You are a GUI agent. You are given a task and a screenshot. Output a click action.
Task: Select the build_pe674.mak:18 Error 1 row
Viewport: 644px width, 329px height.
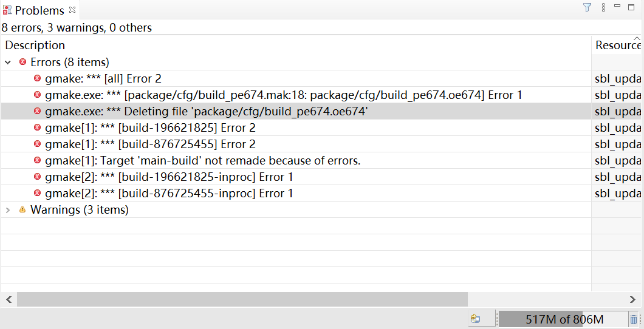(x=296, y=95)
